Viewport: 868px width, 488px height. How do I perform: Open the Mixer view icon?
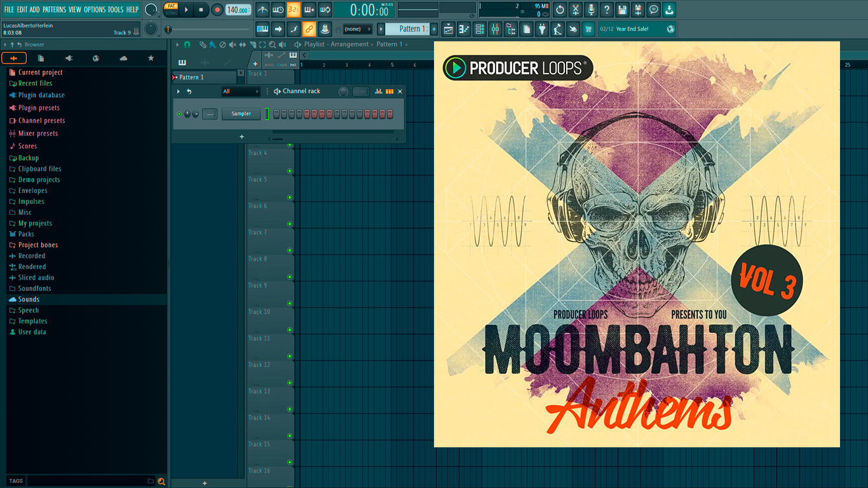pos(495,29)
